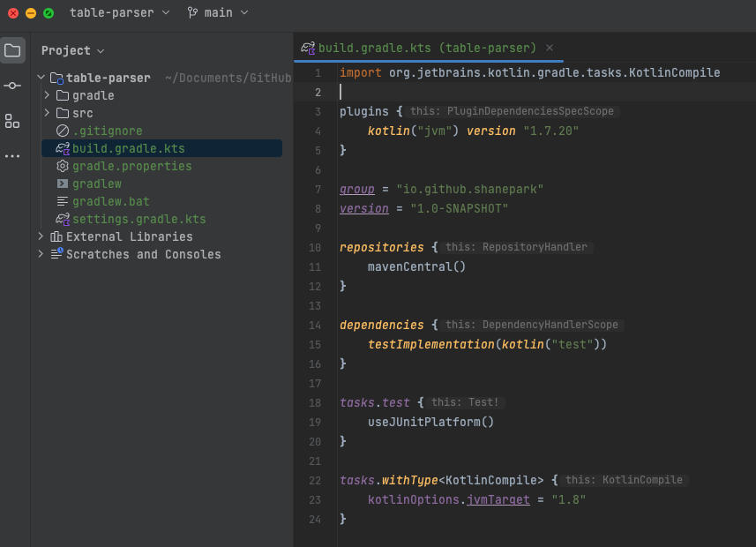Open the Commit tool window icon
Image resolution: width=756 pixels, height=547 pixels.
tap(12, 86)
